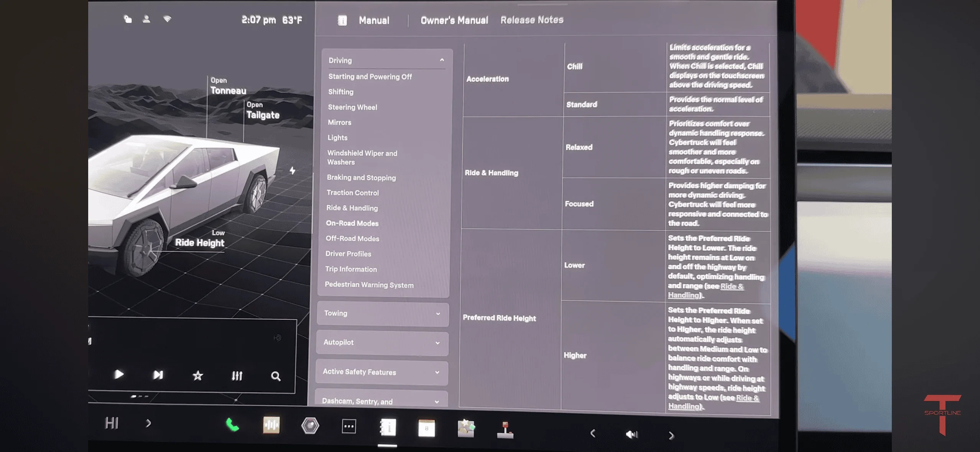Viewport: 980px width, 452px height.
Task: Tap the Manual title text in header
Action: pos(374,20)
